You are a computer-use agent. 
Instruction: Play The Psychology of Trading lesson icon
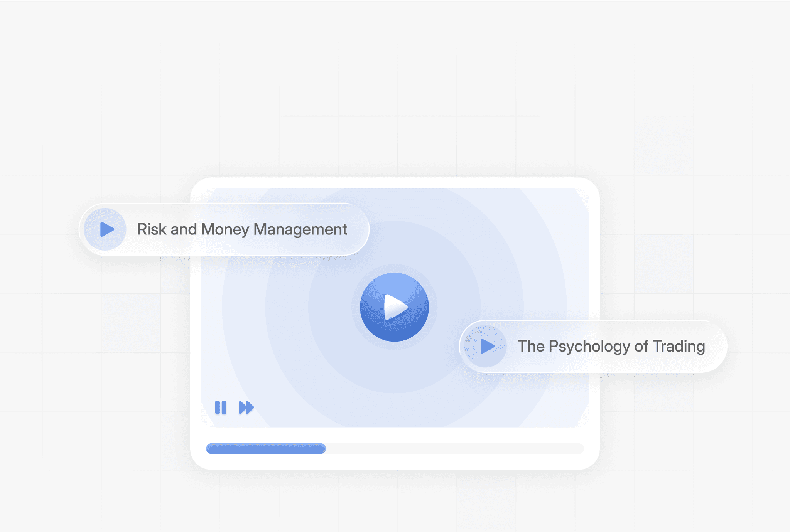coord(486,346)
